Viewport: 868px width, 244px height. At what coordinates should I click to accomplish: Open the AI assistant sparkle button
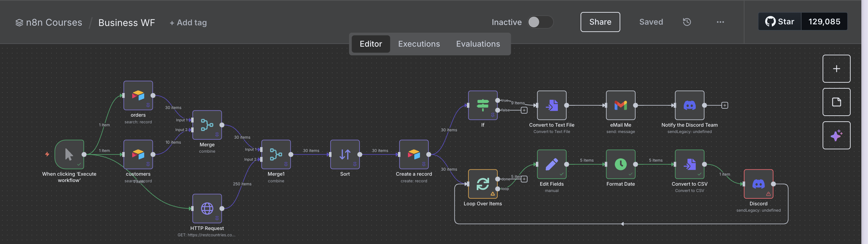[x=836, y=135]
